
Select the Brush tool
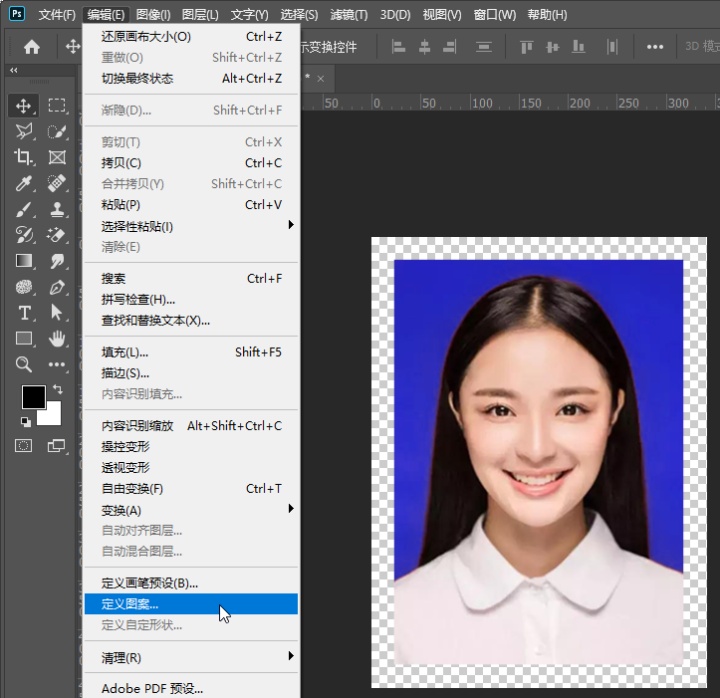tap(23, 209)
